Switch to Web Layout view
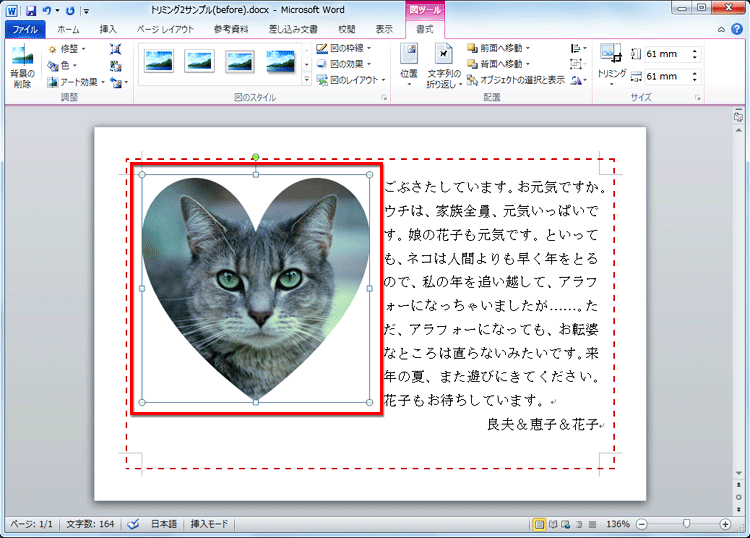Viewport: 750px width, 538px height. pos(566,525)
